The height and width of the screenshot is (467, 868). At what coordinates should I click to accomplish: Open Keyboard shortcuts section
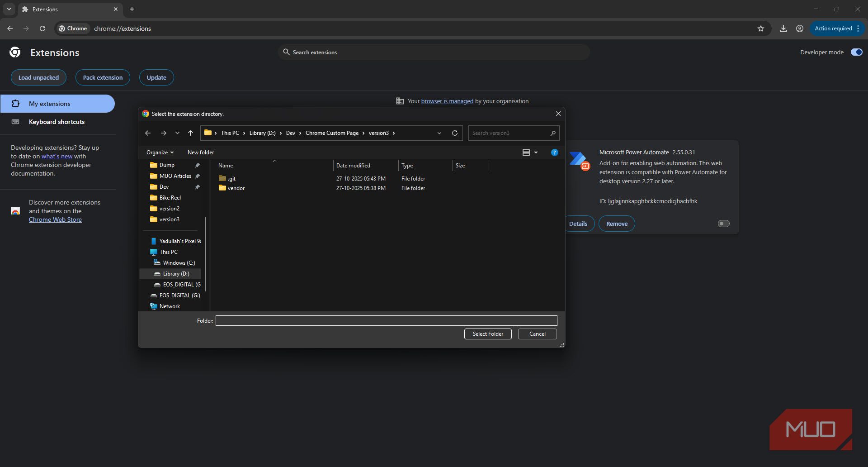(x=57, y=122)
